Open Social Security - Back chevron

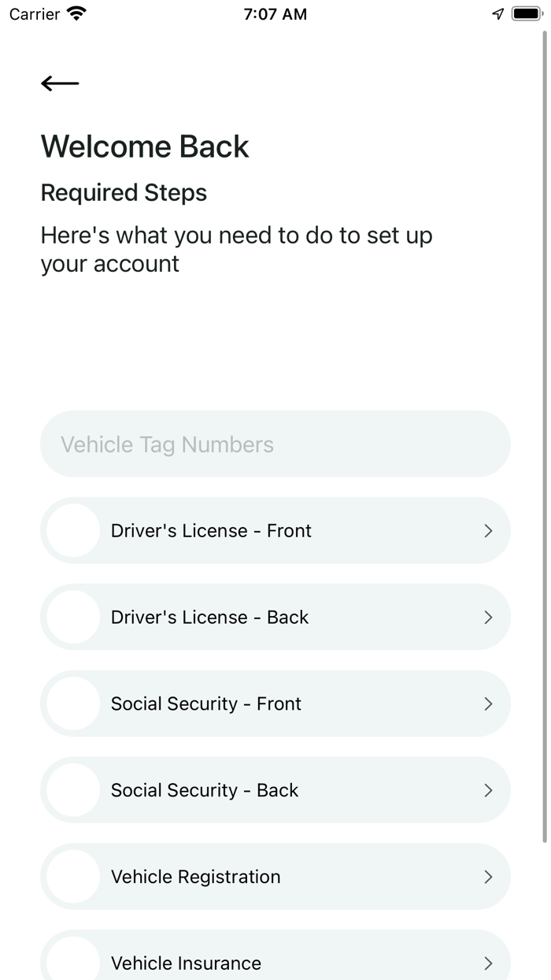pyautogui.click(x=488, y=791)
